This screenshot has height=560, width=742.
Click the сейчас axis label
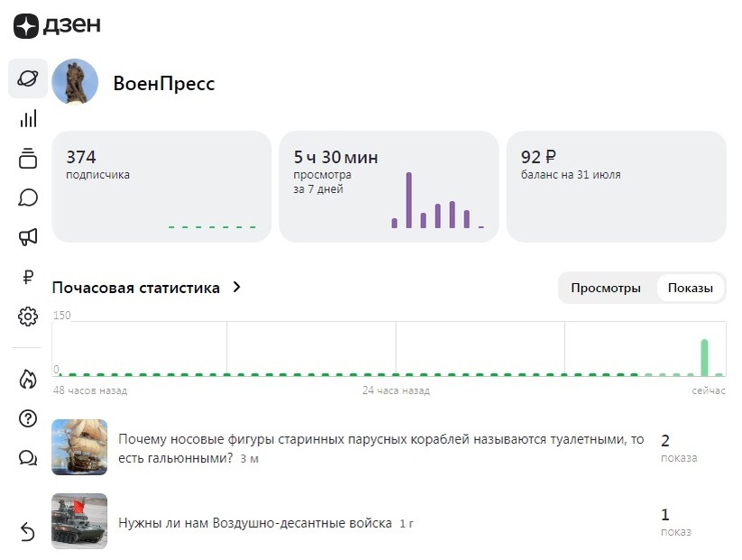(x=709, y=390)
